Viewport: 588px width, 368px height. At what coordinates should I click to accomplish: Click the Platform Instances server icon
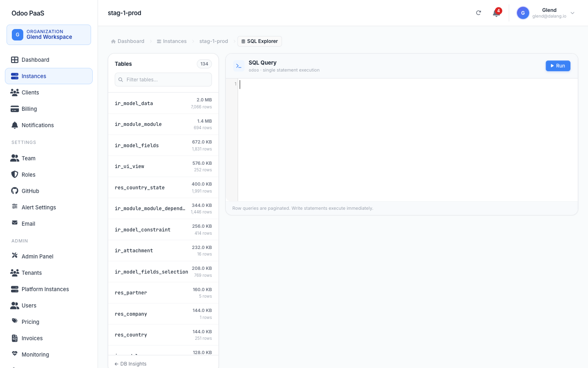(15, 289)
